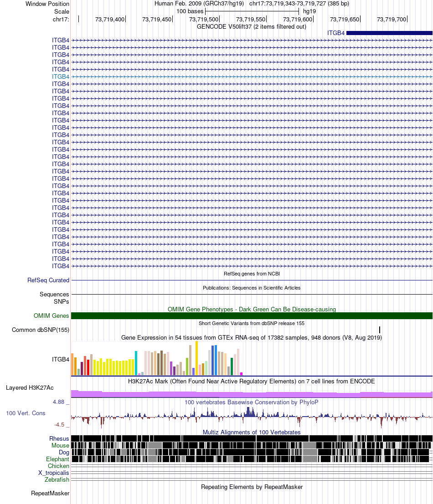
Task: Open the light-blue highlighted ITGB4 transcript label
Action: 61,76
